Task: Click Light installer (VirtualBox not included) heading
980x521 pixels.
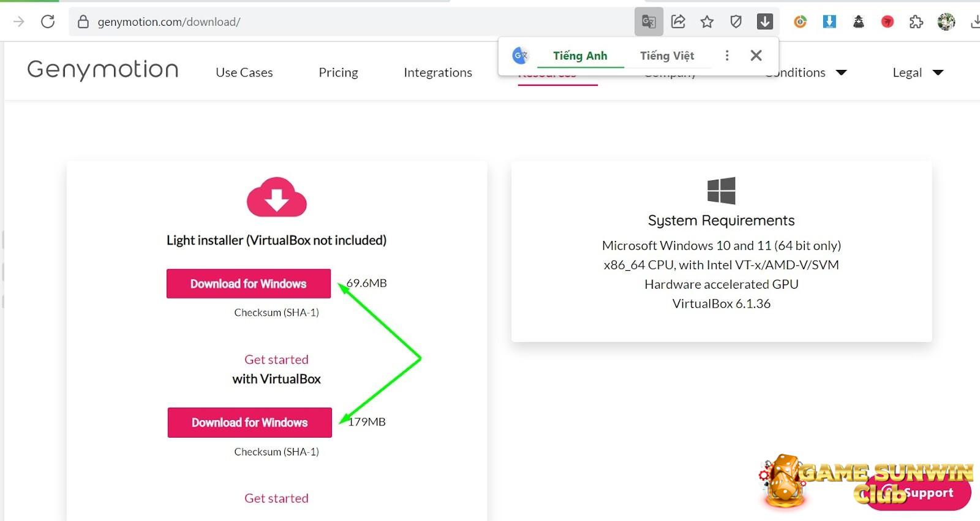Action: [x=276, y=240]
